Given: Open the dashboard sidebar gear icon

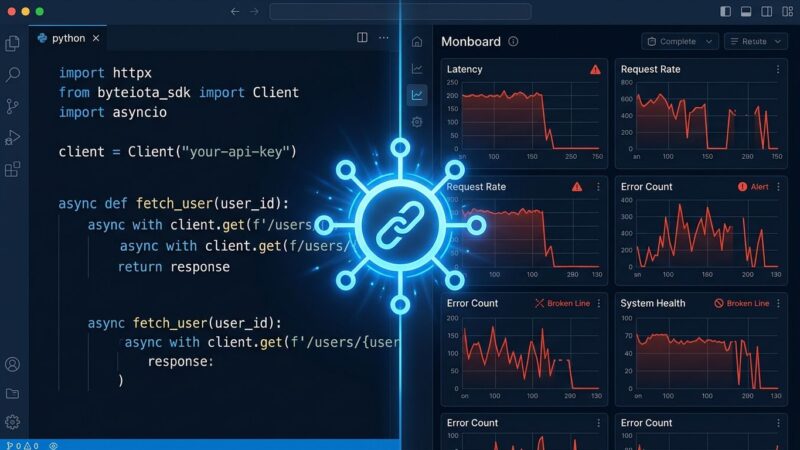Looking at the screenshot, I should 417,122.
